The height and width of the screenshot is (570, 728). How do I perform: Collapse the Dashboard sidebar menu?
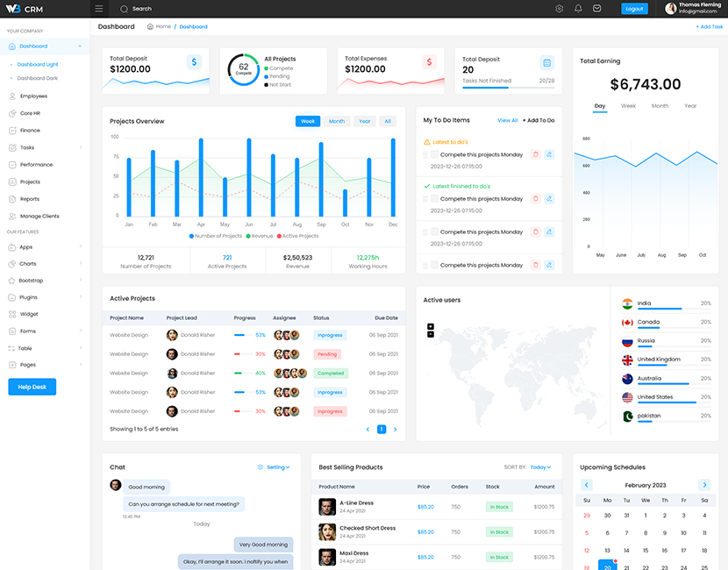click(80, 46)
